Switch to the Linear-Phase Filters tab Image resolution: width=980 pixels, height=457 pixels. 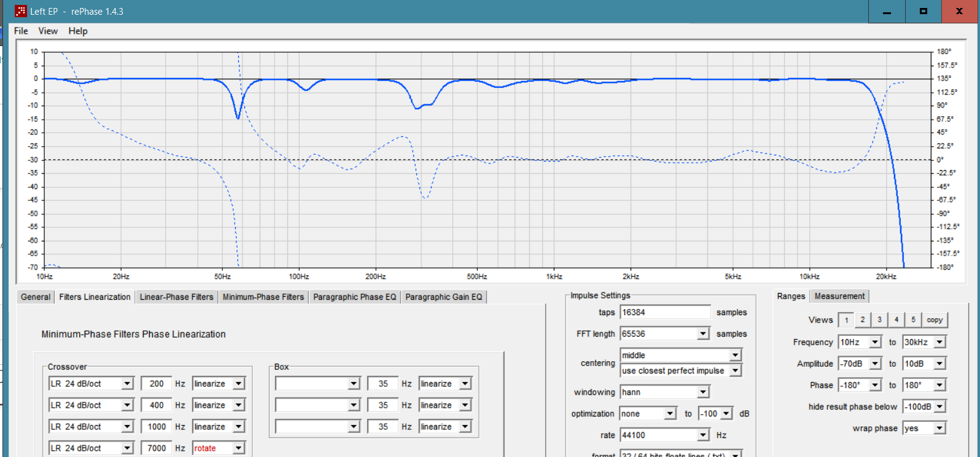pos(176,297)
